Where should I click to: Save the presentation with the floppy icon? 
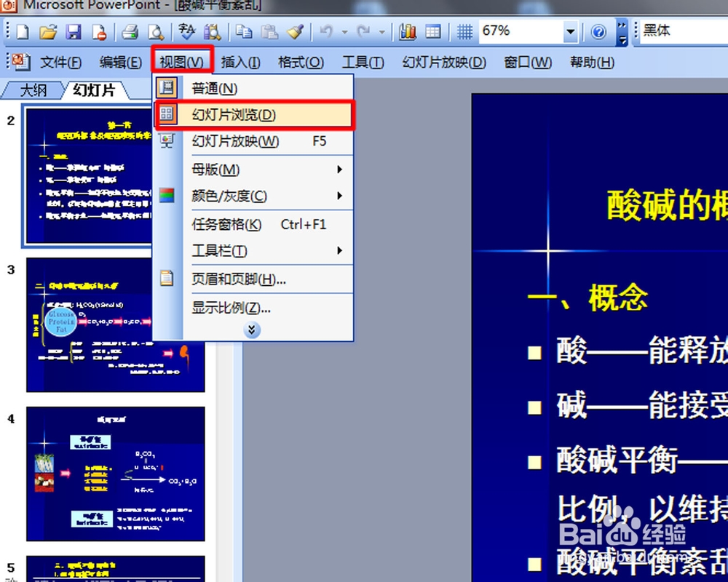coord(74,32)
